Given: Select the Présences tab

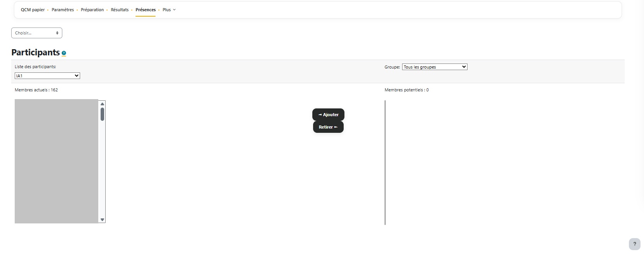Looking at the screenshot, I should (x=146, y=10).
